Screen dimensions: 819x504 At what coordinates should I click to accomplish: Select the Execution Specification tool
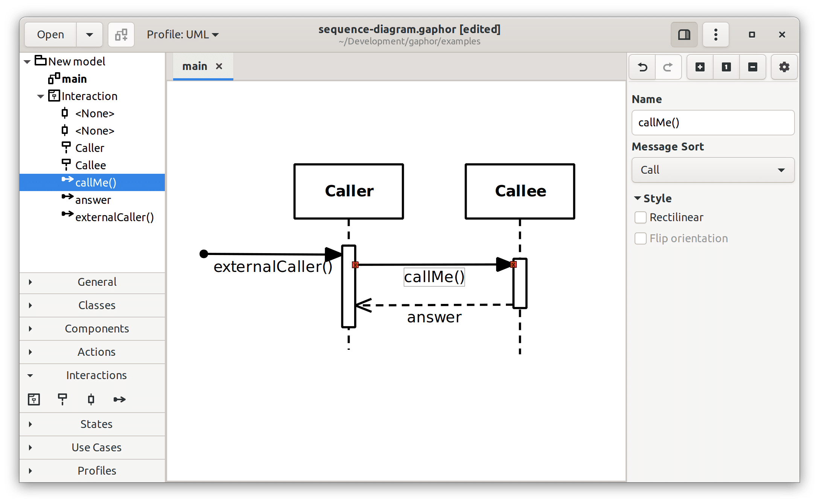click(91, 399)
